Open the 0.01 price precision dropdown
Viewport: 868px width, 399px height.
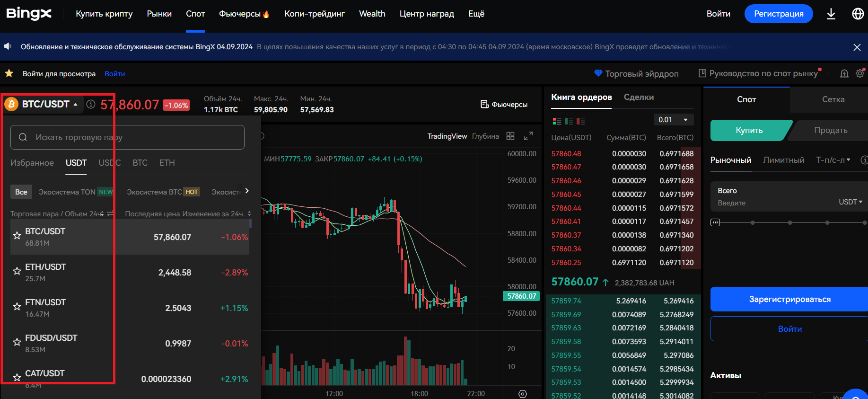click(673, 120)
